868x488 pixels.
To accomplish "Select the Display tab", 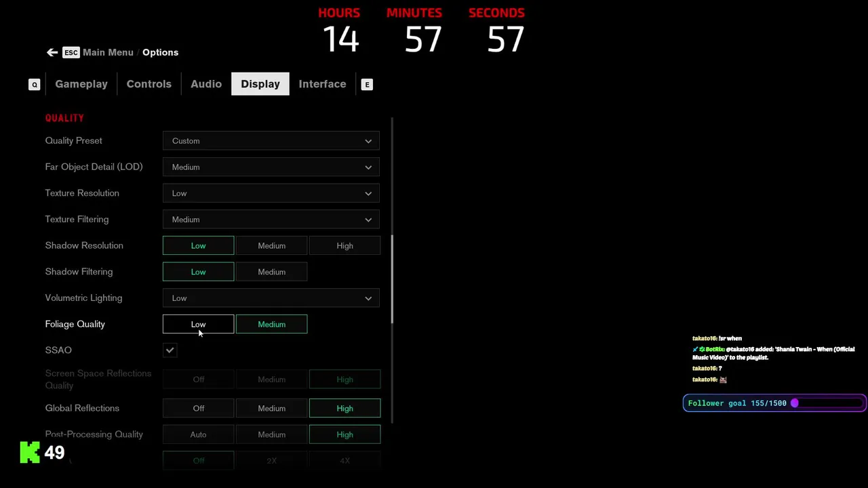I will point(260,84).
